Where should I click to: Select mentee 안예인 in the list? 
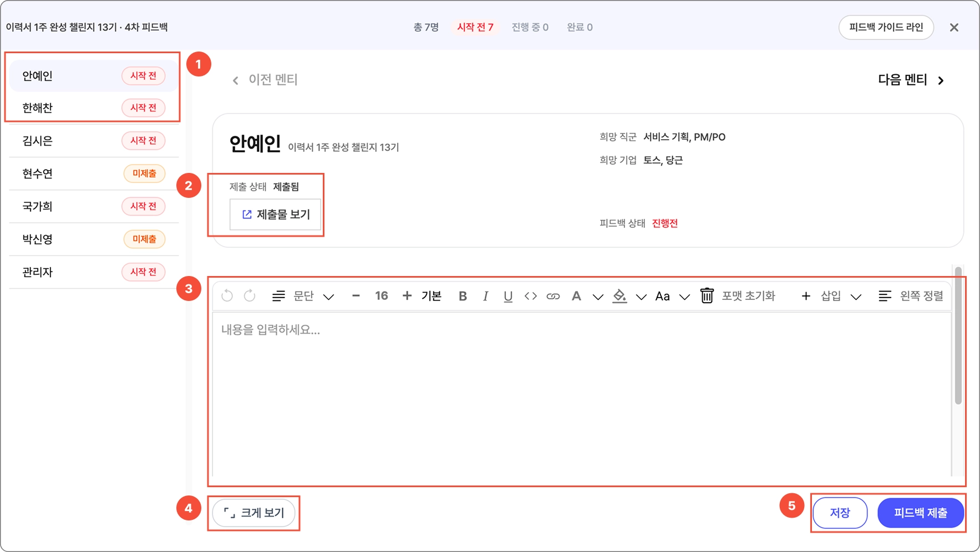[94, 76]
